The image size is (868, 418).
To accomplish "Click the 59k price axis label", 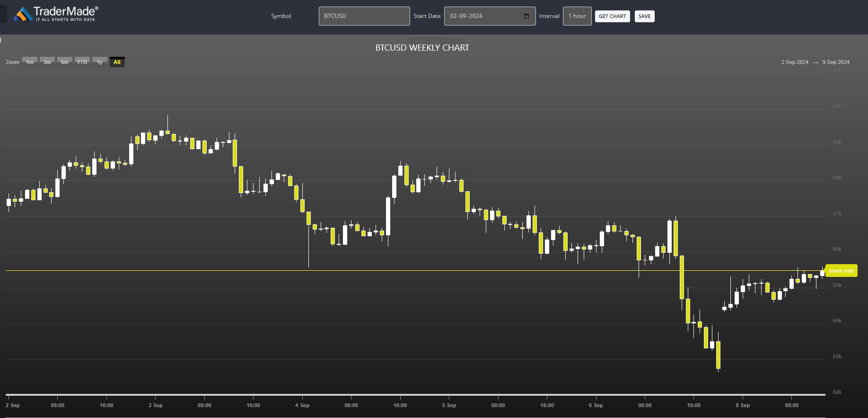I will [x=837, y=142].
